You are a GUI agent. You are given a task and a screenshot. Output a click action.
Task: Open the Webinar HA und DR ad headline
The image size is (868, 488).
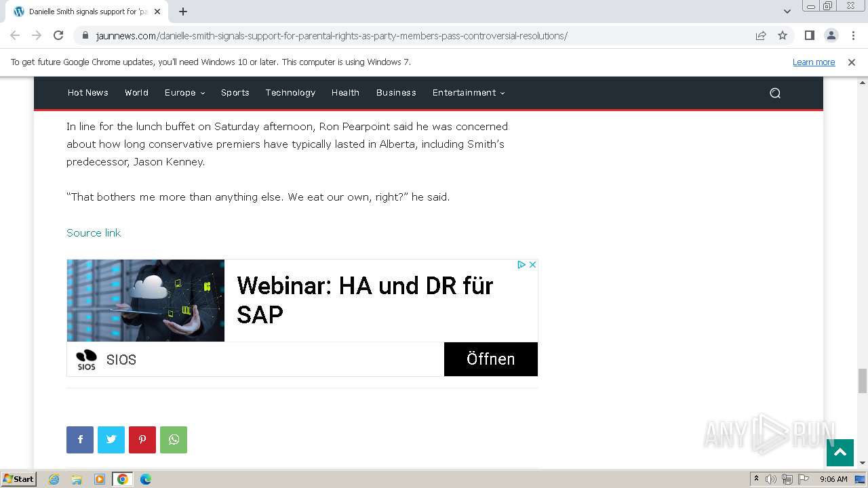point(365,300)
